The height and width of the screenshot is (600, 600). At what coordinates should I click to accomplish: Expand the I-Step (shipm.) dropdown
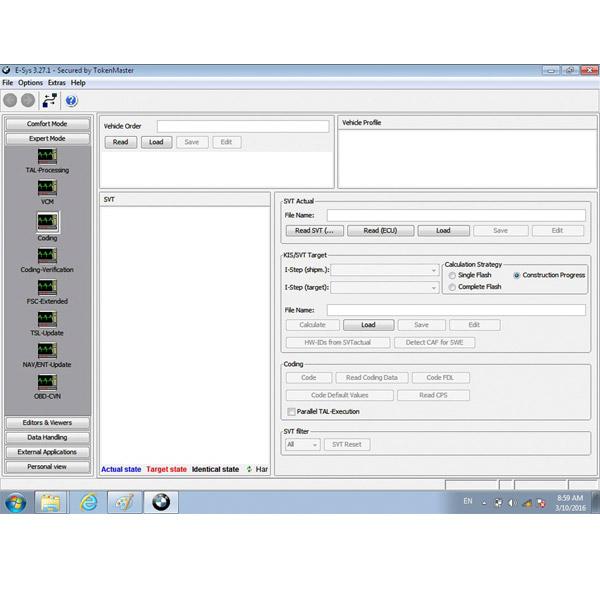click(384, 269)
